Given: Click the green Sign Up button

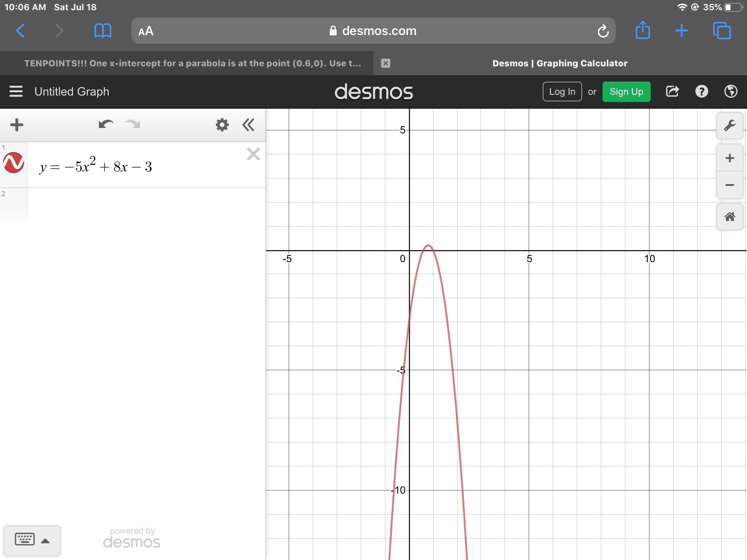Looking at the screenshot, I should pyautogui.click(x=626, y=92).
